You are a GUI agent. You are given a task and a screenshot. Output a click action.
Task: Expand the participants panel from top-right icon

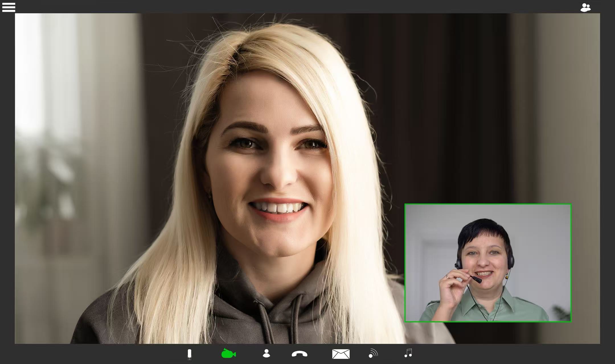pos(585,7)
